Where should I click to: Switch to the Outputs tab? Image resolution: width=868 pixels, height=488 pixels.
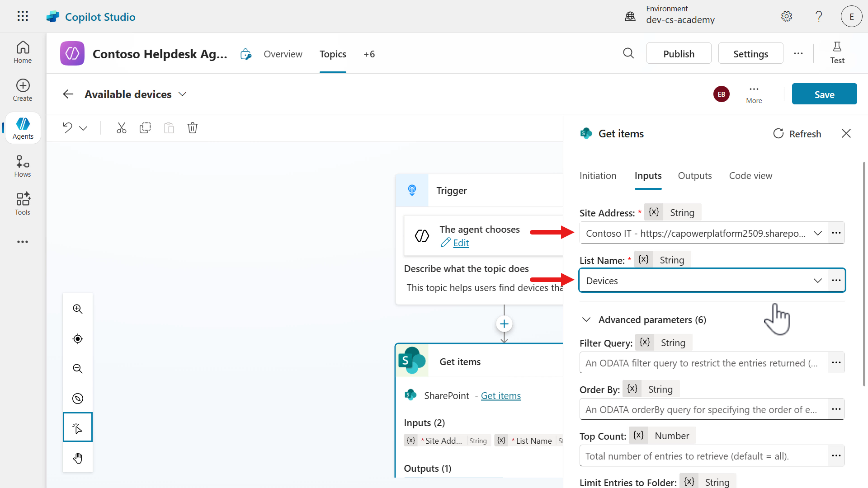point(695,176)
